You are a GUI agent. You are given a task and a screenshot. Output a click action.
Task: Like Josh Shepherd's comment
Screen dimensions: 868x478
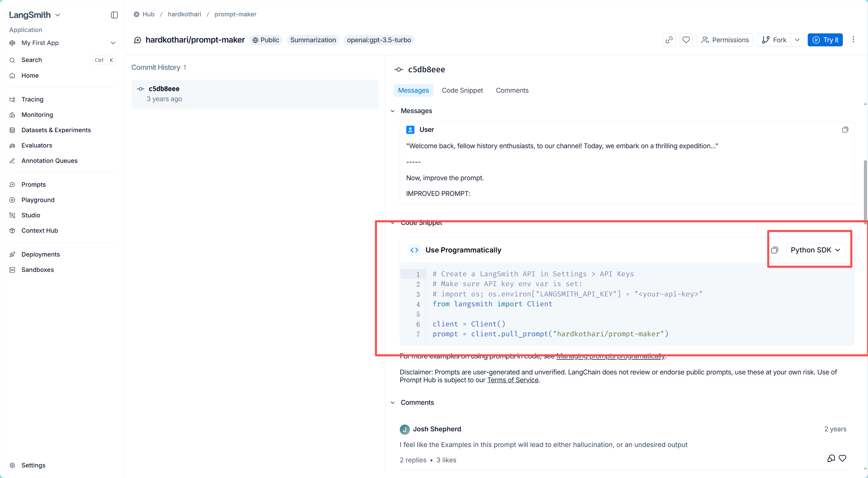[842, 458]
